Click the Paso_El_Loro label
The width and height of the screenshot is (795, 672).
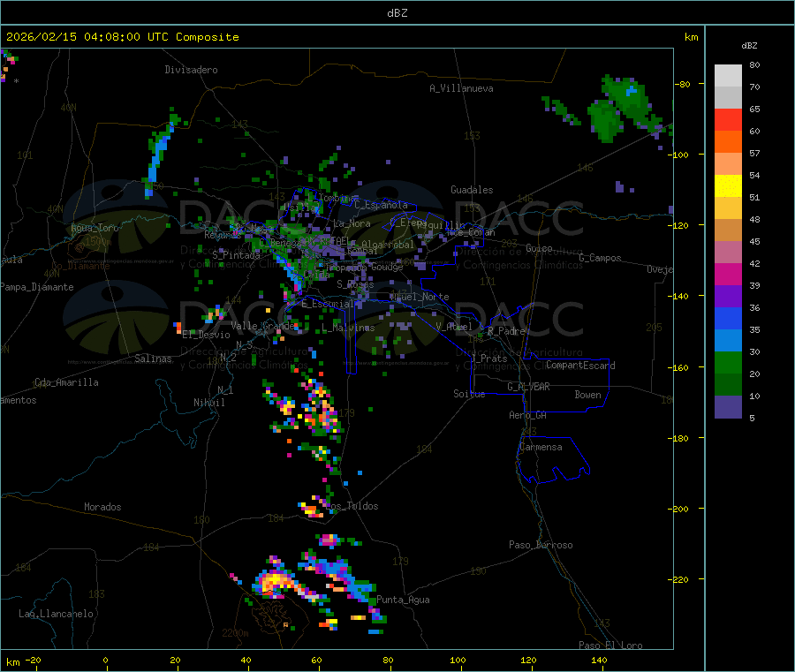(x=610, y=646)
